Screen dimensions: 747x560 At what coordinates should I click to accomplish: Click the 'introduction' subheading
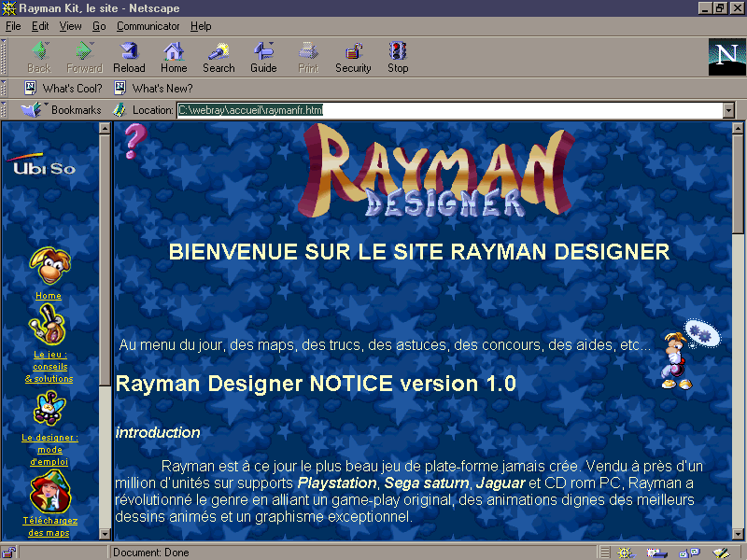pos(158,432)
